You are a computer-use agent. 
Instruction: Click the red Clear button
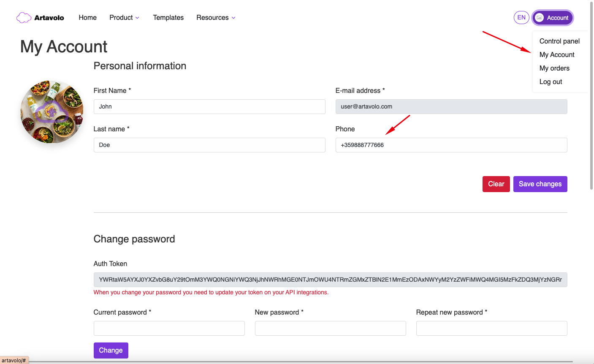pos(496,184)
